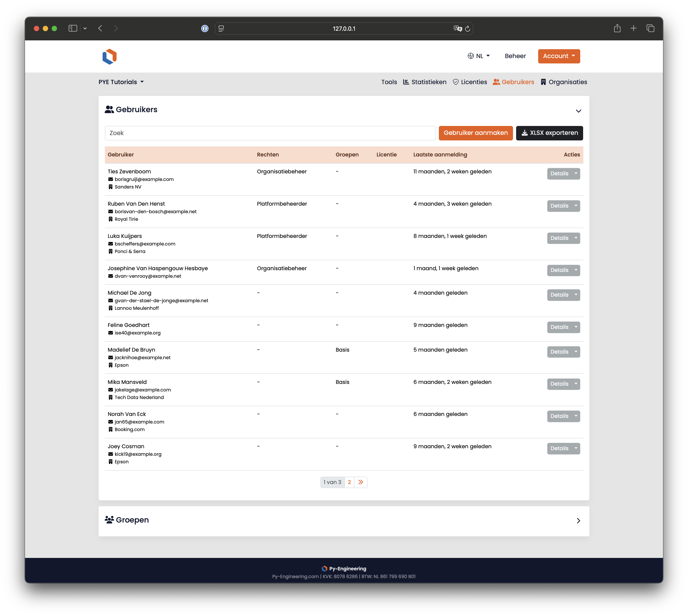688x616 pixels.
Task: Click the Gebruiker aanmaken button
Action: (475, 133)
